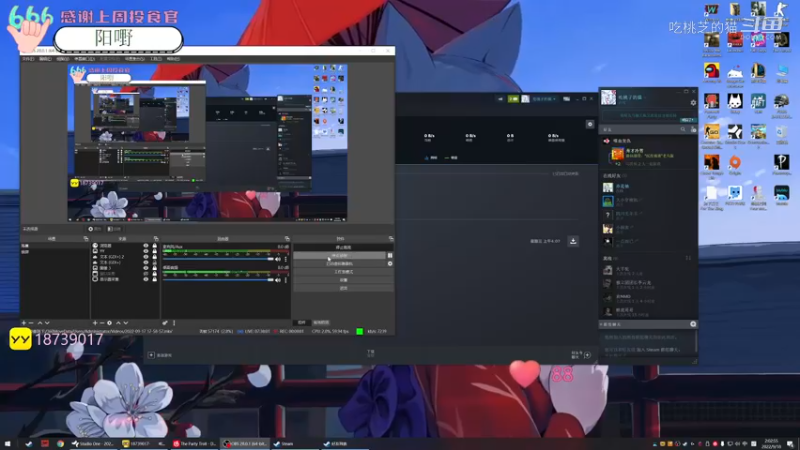Open Steam friends list settings gear

coord(693,103)
